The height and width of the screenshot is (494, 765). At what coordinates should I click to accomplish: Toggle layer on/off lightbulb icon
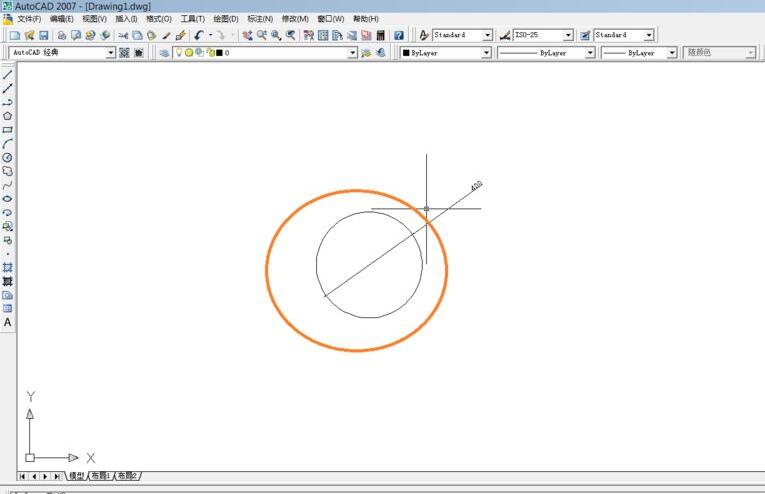point(178,53)
